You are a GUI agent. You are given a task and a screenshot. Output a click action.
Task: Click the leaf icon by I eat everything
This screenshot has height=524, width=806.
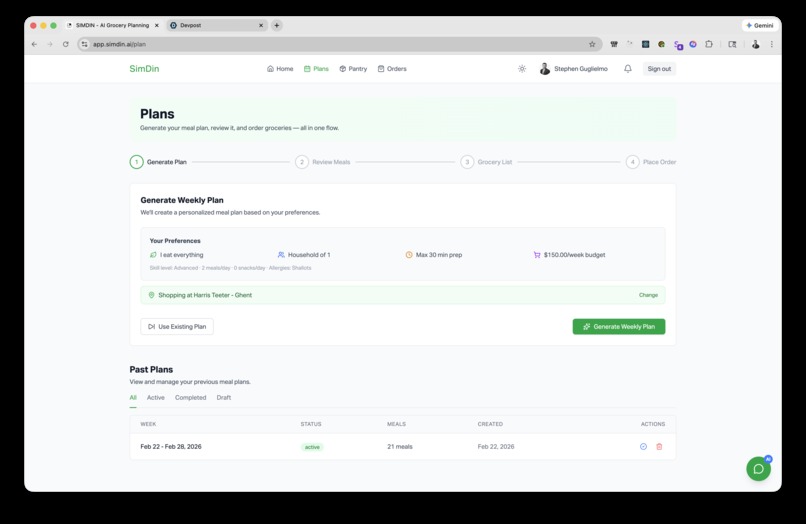pyautogui.click(x=153, y=255)
